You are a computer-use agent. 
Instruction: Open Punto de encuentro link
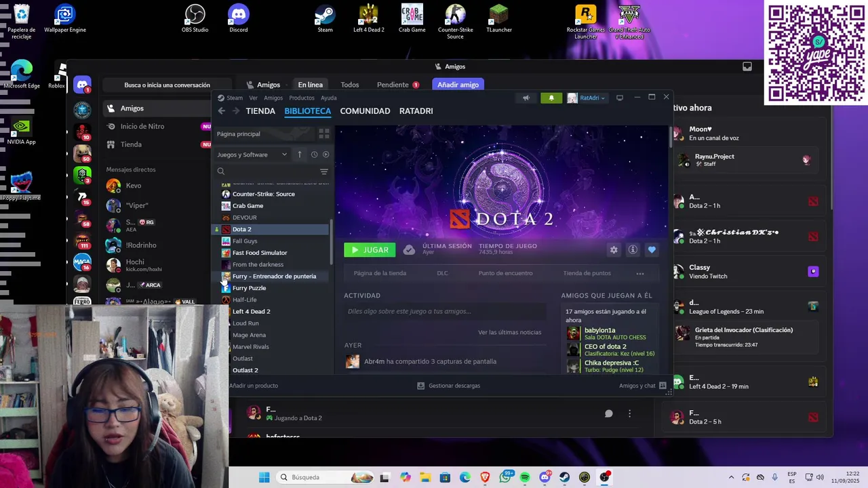tap(505, 273)
